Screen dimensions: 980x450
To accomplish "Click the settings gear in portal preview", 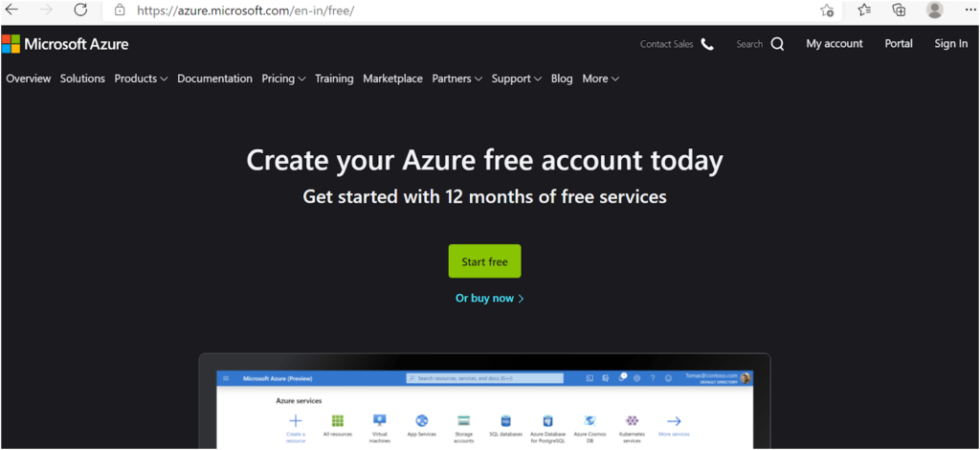I will tap(636, 378).
